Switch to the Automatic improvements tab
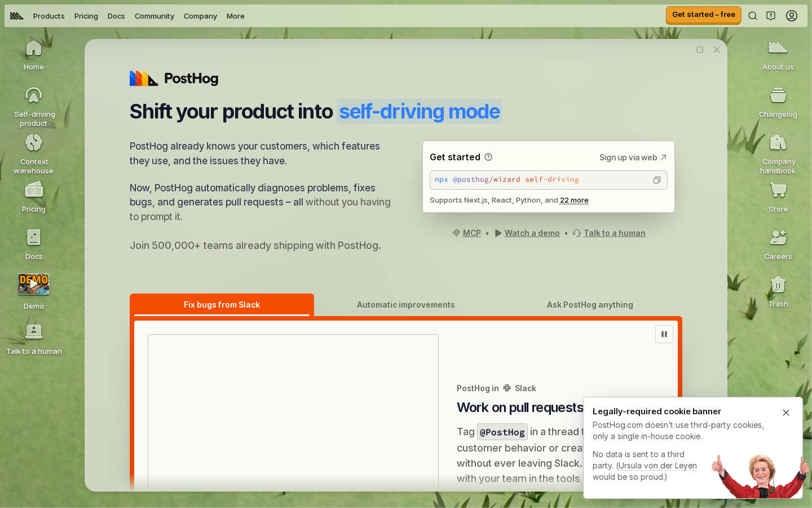Screen dimensions: 812x508 point(406,305)
